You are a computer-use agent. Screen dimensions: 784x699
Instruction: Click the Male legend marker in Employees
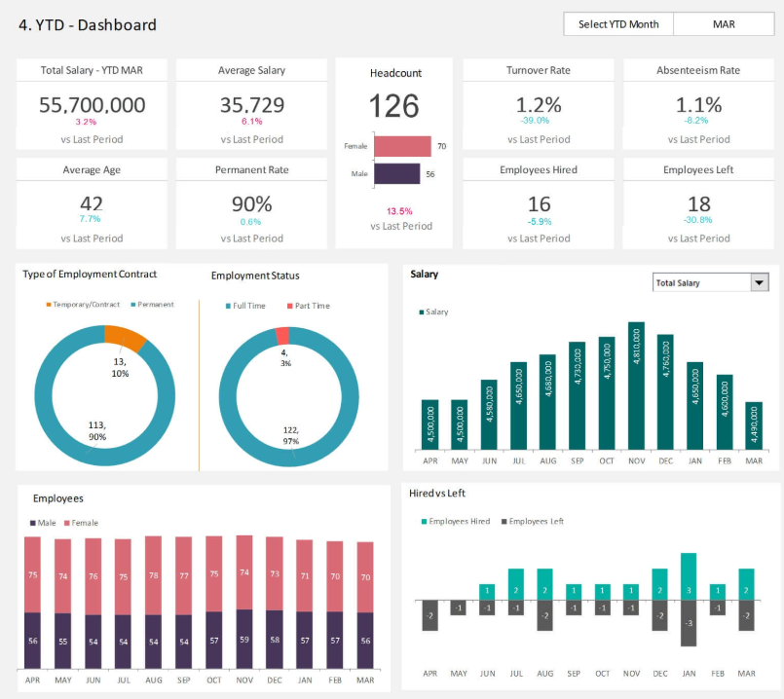pos(31,523)
